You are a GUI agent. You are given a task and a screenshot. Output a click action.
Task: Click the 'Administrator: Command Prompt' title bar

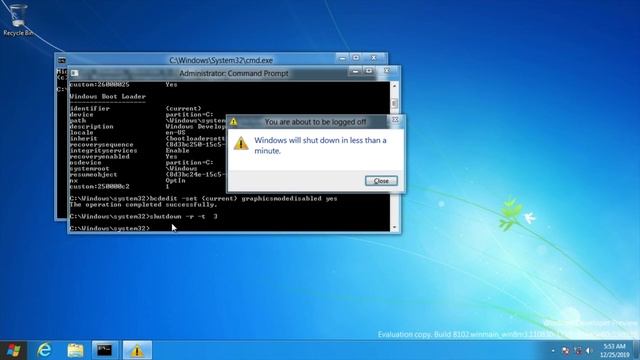(234, 73)
